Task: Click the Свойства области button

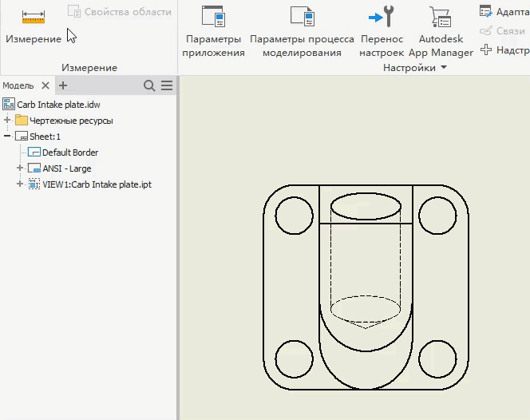Action: click(x=120, y=12)
